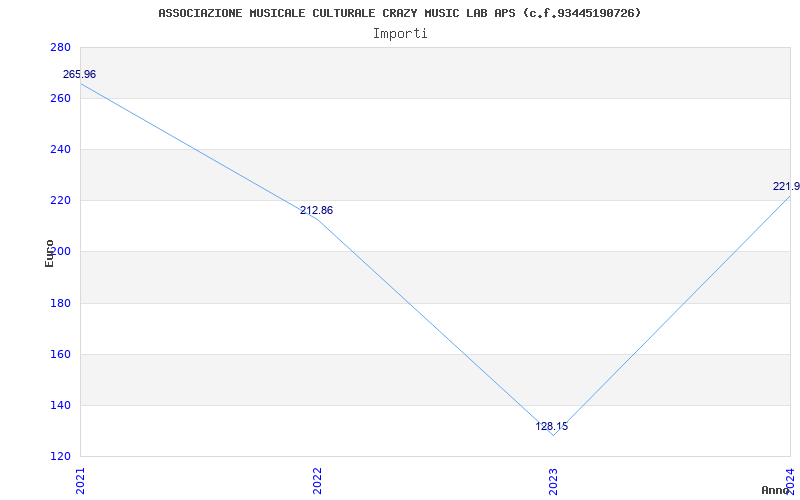The width and height of the screenshot is (800, 500).
Task: Click the 160 y-axis value
Action: pos(60,355)
